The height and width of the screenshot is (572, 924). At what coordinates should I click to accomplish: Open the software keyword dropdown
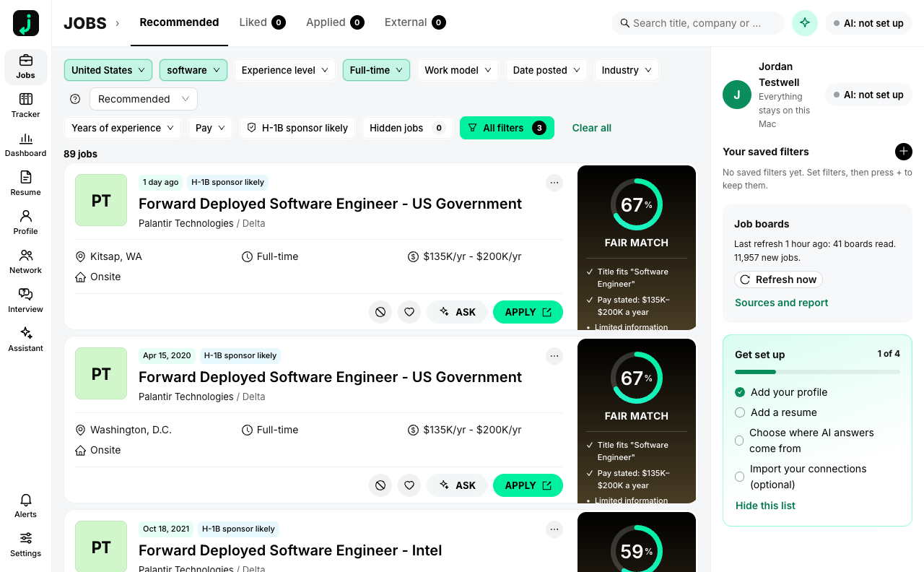[x=193, y=70]
